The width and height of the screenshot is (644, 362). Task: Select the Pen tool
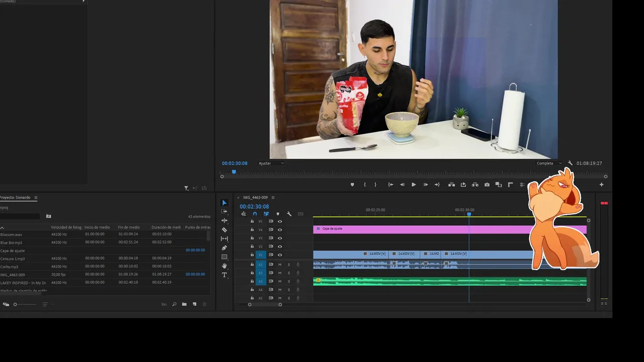(224, 248)
